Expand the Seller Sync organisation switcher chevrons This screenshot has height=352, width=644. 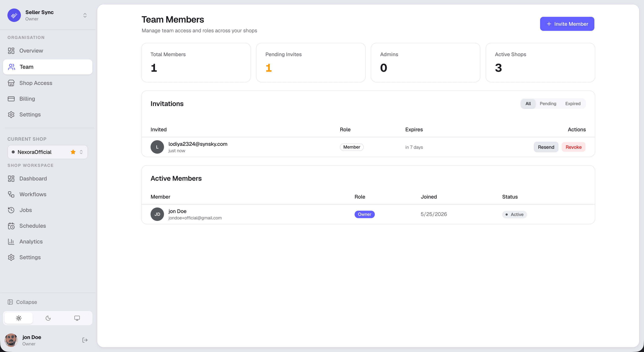(85, 15)
